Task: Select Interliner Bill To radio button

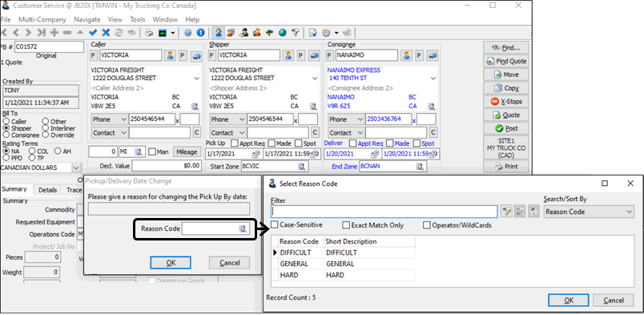Action: click(x=46, y=128)
